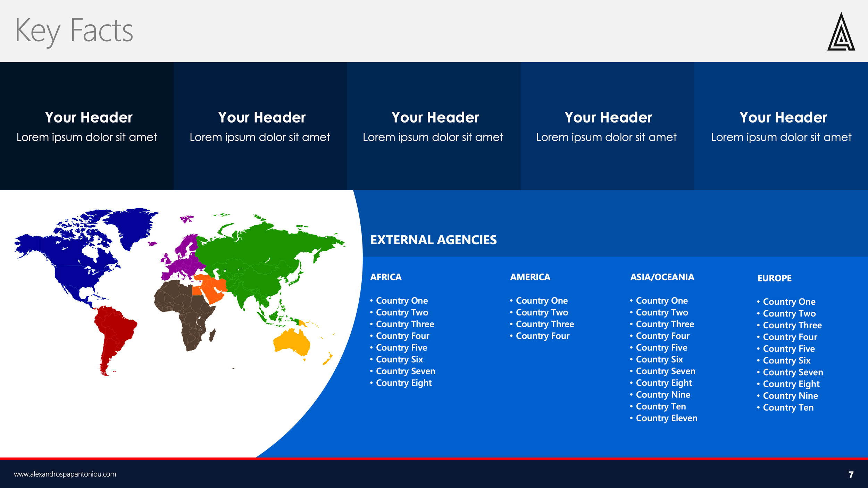Screen dimensions: 868x488
Task: Click the 'AFRICA' column heading
Action: click(386, 277)
